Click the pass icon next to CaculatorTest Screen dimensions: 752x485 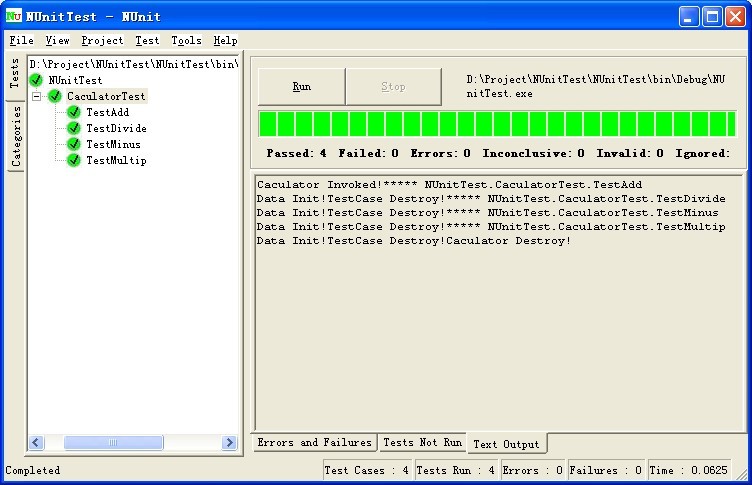tap(55, 97)
